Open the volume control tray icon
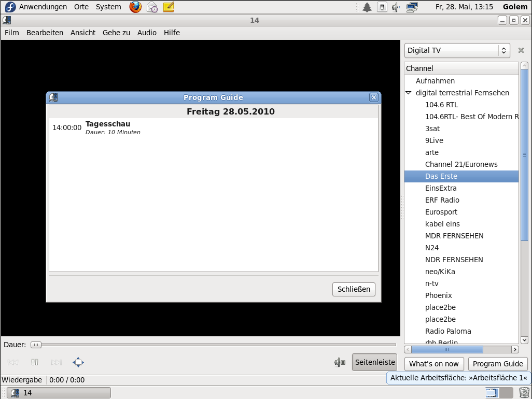 pyautogui.click(x=396, y=7)
